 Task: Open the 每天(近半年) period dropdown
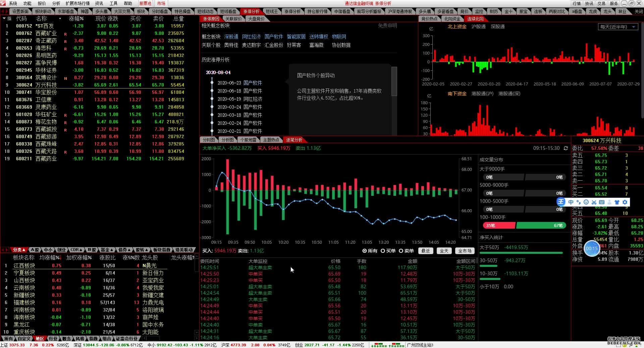coord(618,27)
